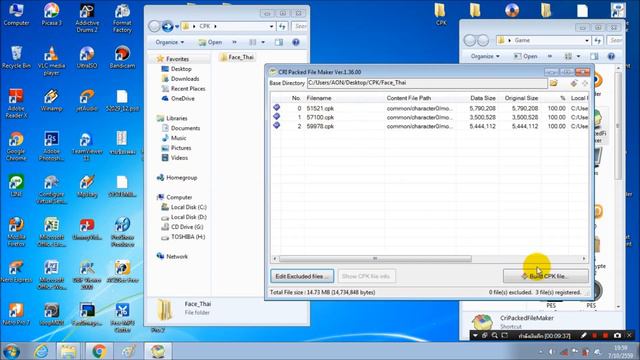Screen dimensions: 640x360
Task: Select the Face_Thai folder in CPK window
Action: click(x=237, y=58)
